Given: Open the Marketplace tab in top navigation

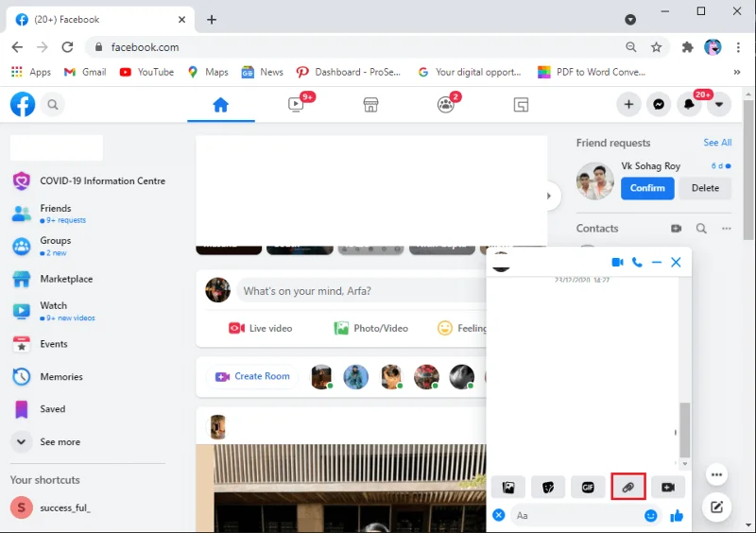Looking at the screenshot, I should (x=370, y=105).
